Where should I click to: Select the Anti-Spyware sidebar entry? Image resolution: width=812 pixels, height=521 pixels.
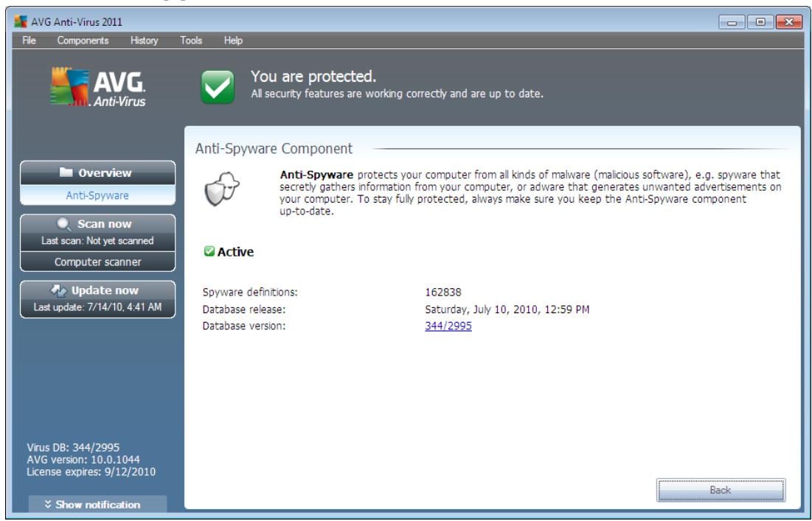point(97,195)
